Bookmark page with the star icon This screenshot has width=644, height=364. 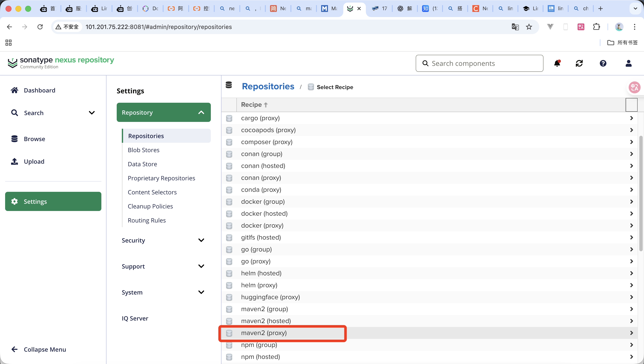click(x=529, y=27)
